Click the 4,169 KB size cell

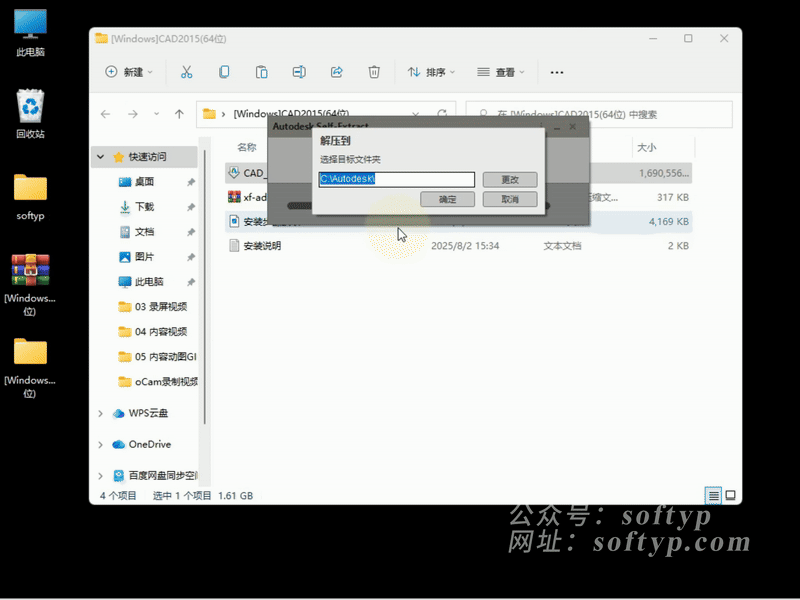point(668,221)
